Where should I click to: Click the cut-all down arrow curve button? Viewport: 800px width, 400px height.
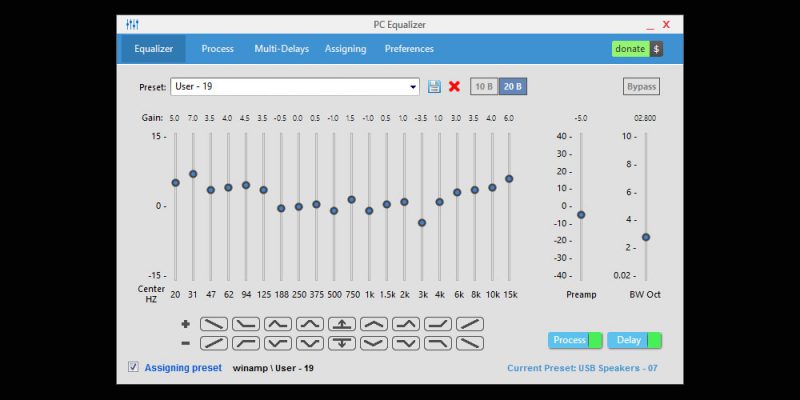pyautogui.click(x=341, y=343)
